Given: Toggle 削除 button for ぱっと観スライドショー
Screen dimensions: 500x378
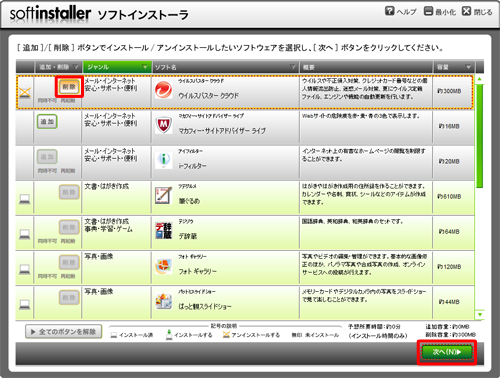Looking at the screenshot, I should [69, 297].
